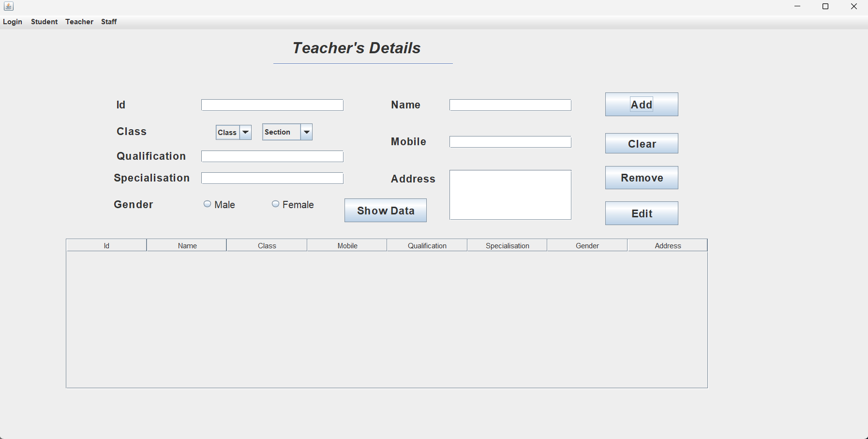Click the Java app icon in title bar
Viewport: 868px width, 439px height.
tap(8, 6)
